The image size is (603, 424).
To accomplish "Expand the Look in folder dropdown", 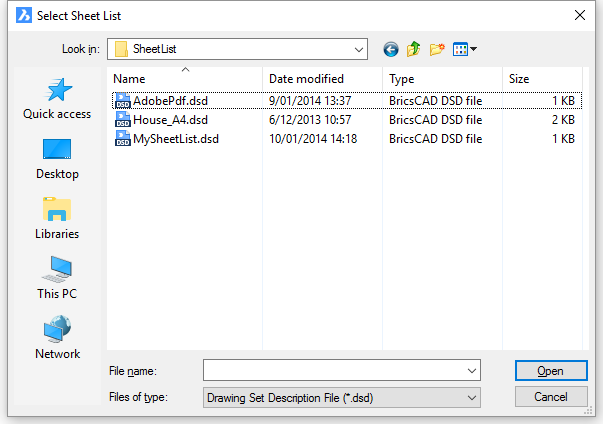I will [359, 49].
